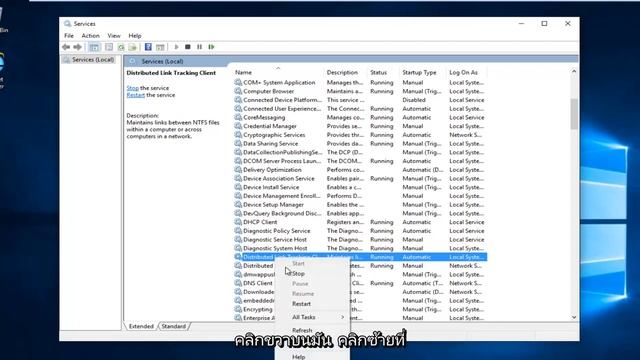This screenshot has width=640, height=360.
Task: Choose Refresh in the context menu
Action: tap(313, 330)
